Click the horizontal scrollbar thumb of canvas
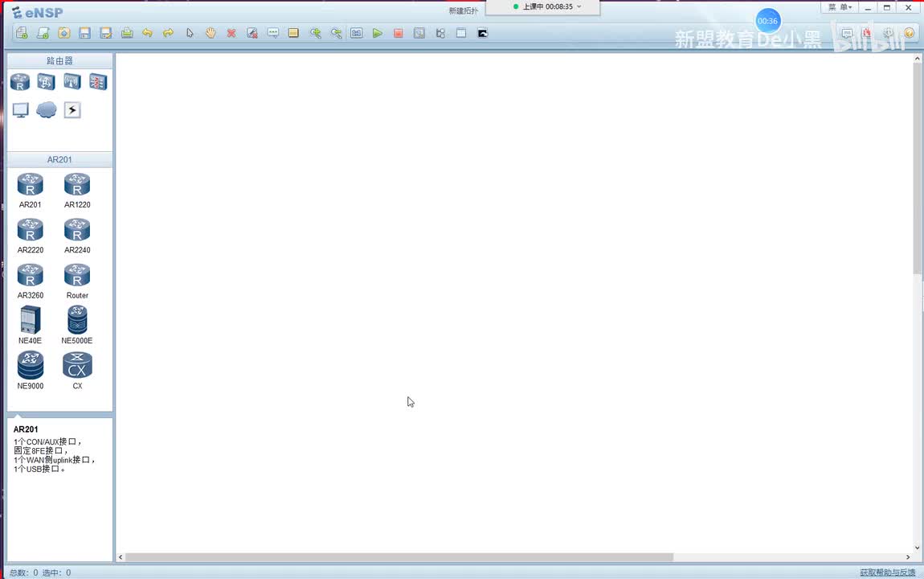This screenshot has width=924, height=579. tap(399, 557)
